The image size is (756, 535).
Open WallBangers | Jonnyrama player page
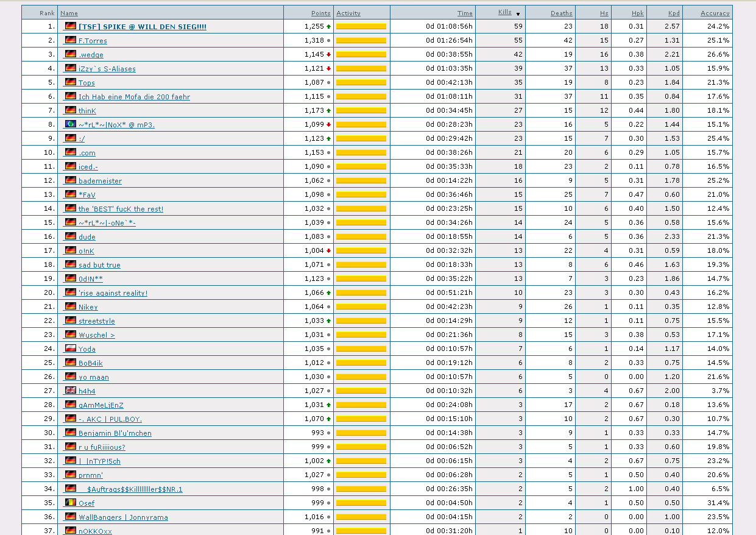[123, 517]
